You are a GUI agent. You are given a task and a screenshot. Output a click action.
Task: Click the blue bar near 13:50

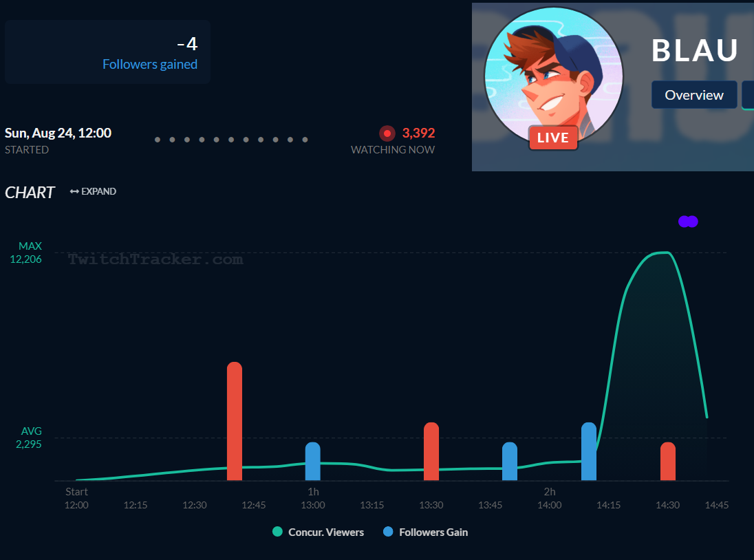coord(510,462)
